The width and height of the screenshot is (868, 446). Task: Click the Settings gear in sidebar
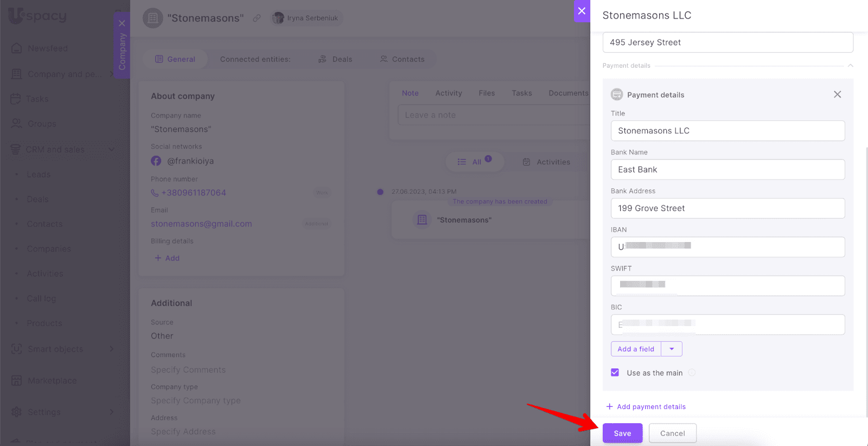(x=17, y=412)
